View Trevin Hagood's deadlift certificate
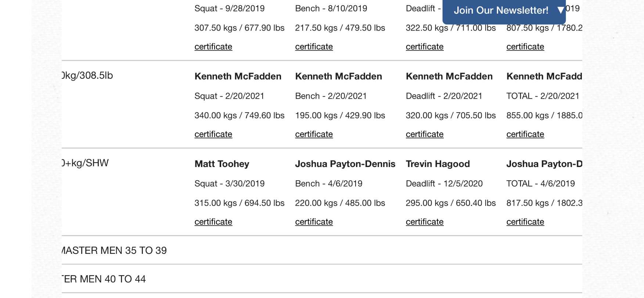Viewport: 644px width, 298px height. (424, 222)
